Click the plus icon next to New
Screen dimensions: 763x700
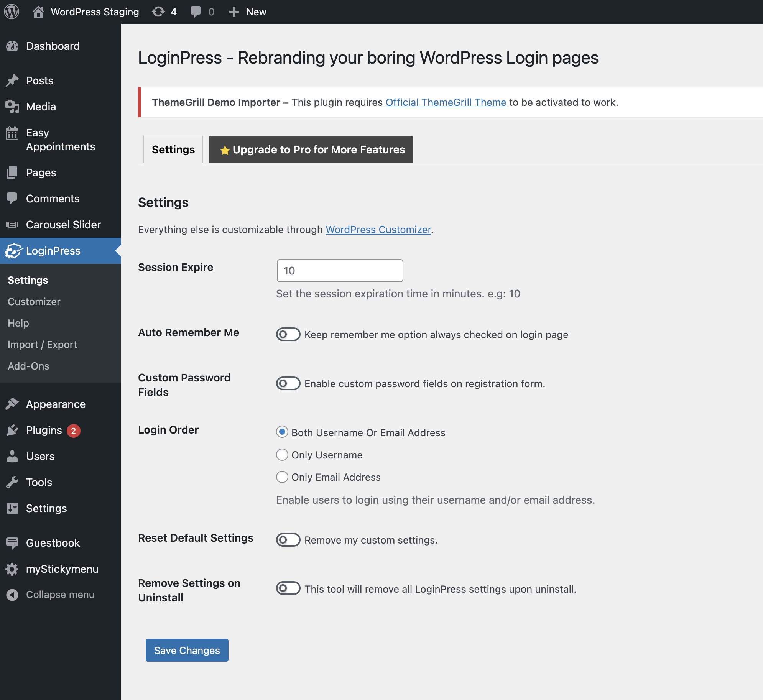pos(234,12)
